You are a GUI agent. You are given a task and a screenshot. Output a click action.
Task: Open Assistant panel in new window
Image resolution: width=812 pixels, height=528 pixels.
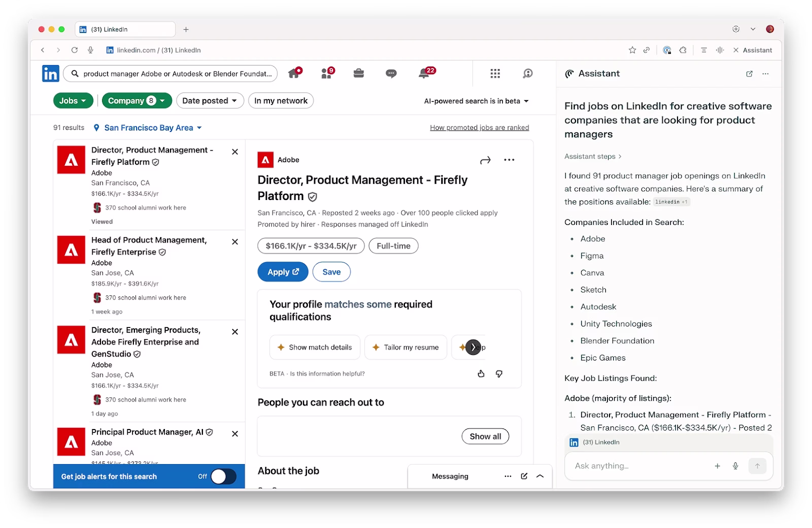749,74
